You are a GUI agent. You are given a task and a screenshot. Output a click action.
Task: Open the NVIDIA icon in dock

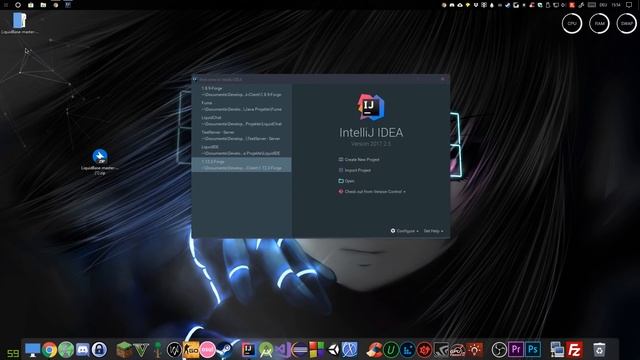click(440, 350)
